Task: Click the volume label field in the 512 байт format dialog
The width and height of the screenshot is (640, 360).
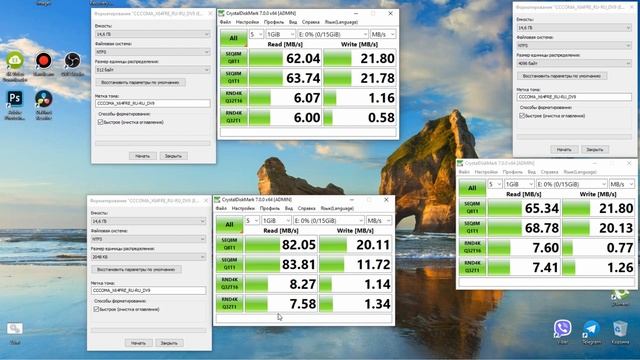Action: [153, 103]
